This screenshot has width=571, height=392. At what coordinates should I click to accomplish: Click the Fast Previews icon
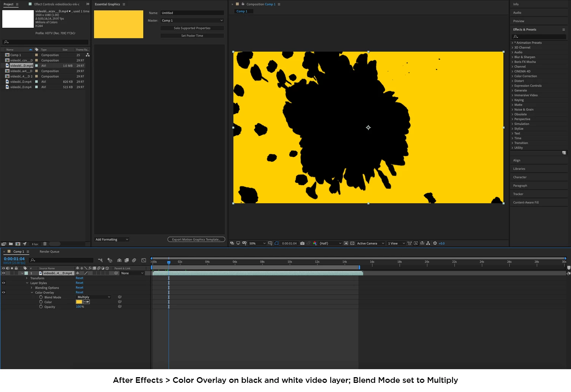click(x=416, y=243)
